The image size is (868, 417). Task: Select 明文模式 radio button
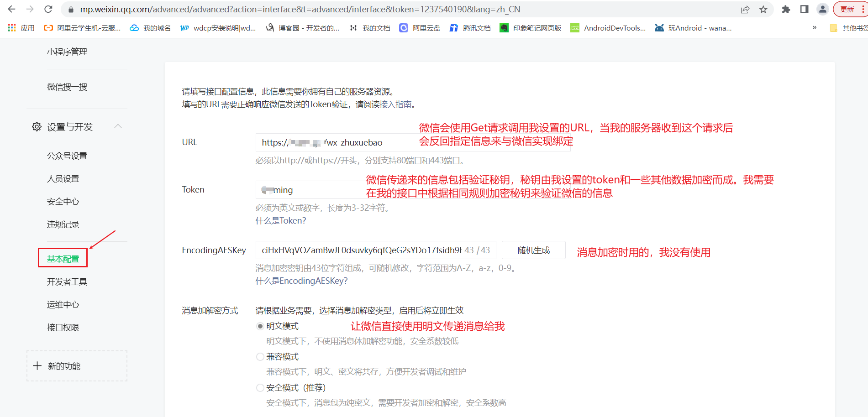(260, 326)
